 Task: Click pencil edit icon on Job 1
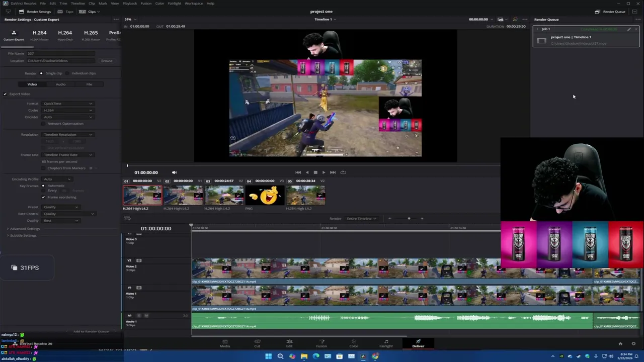click(629, 29)
